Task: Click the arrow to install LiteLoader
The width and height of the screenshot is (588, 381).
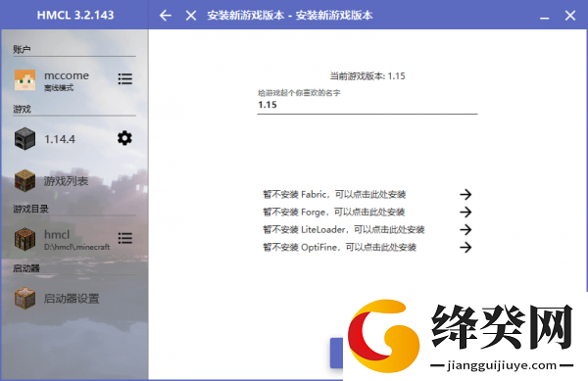Action: 465,229
